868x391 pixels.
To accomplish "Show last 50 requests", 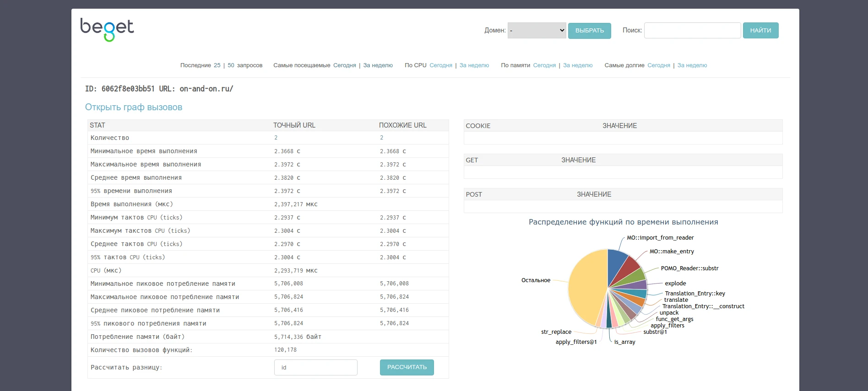I will (x=231, y=65).
